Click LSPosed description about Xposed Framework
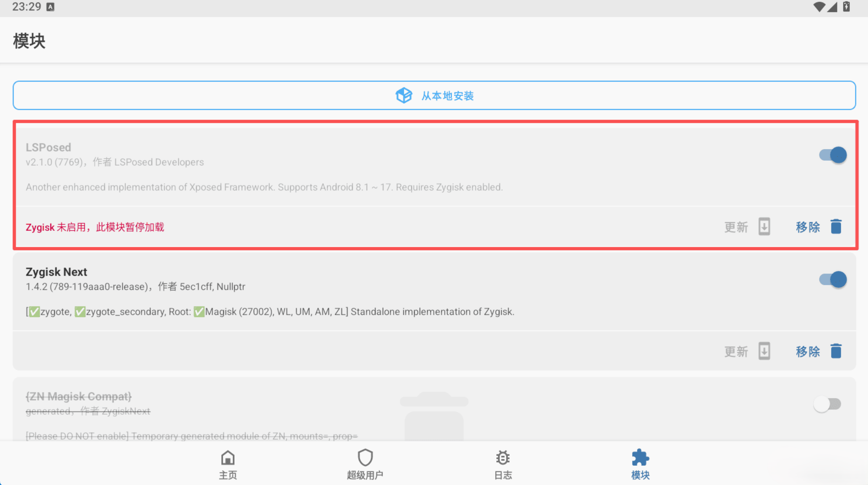This screenshot has height=485, width=868. (264, 187)
